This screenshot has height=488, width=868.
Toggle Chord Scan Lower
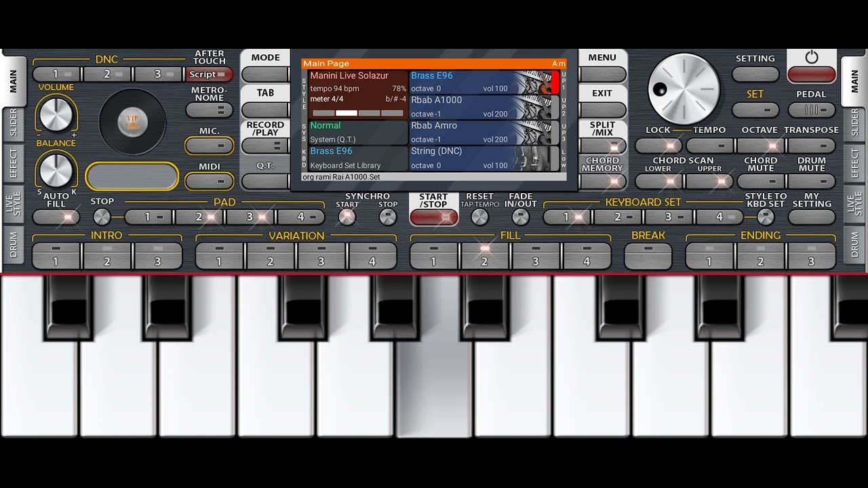click(658, 181)
